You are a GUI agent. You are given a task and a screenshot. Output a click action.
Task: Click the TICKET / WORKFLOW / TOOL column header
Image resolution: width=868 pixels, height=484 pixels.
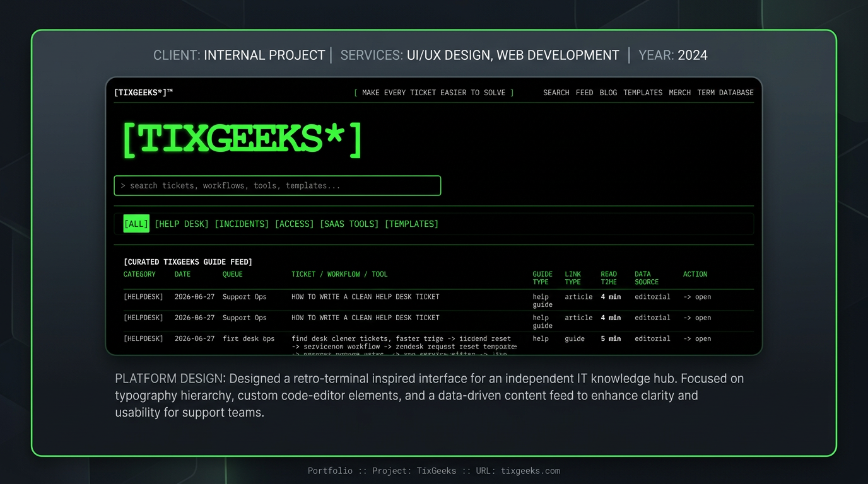click(339, 274)
